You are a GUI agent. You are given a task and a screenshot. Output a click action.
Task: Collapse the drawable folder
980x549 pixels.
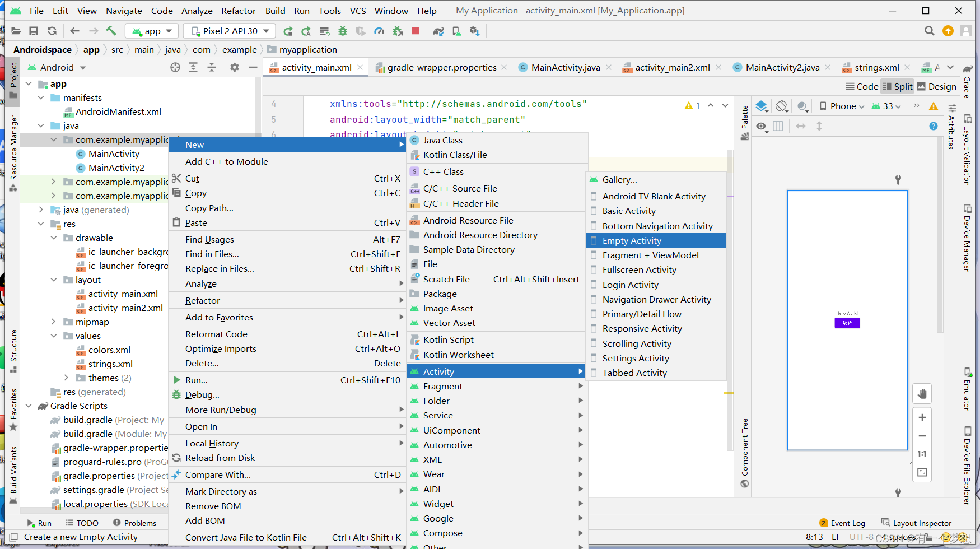(54, 238)
